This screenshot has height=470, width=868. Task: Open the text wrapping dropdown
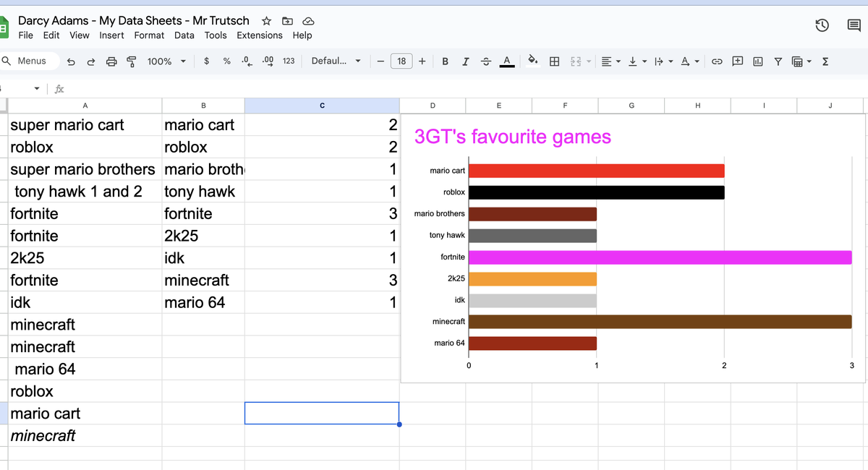click(663, 61)
